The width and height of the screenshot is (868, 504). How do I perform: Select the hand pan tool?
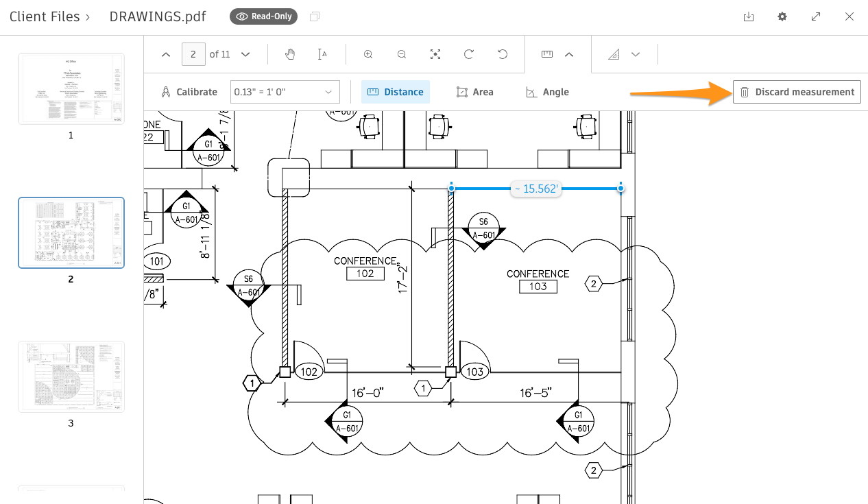(x=289, y=53)
